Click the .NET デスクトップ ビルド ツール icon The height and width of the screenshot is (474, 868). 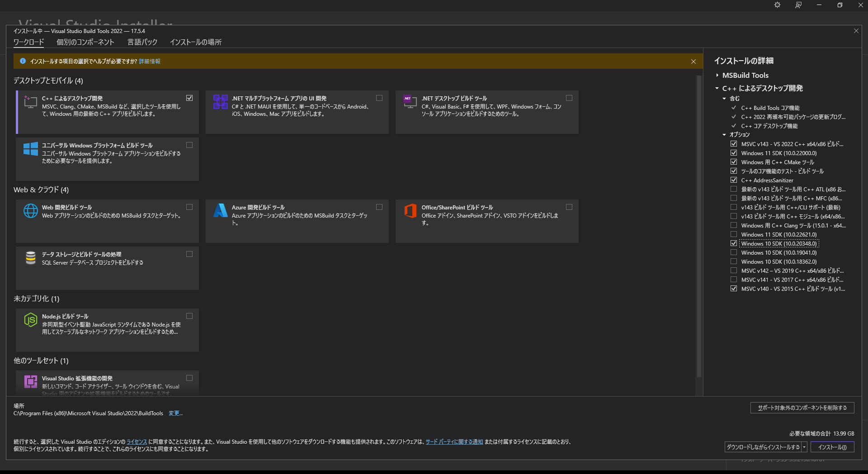coord(410,101)
